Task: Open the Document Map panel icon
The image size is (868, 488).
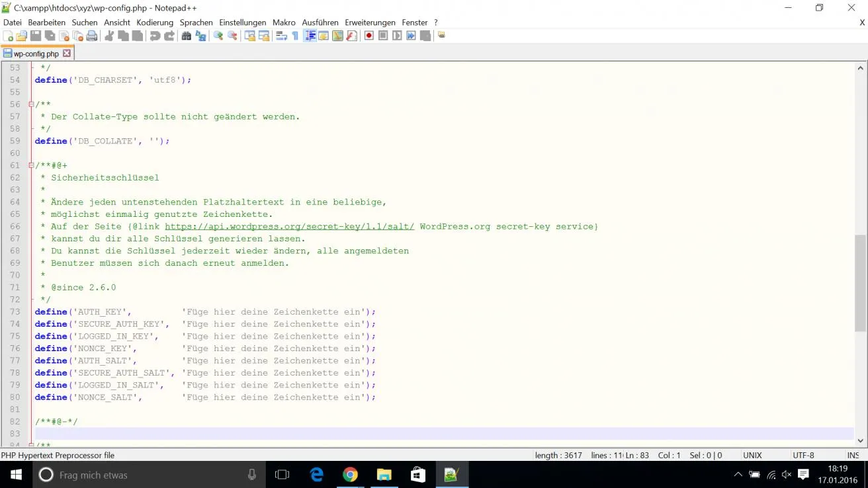Action: pos(338,36)
